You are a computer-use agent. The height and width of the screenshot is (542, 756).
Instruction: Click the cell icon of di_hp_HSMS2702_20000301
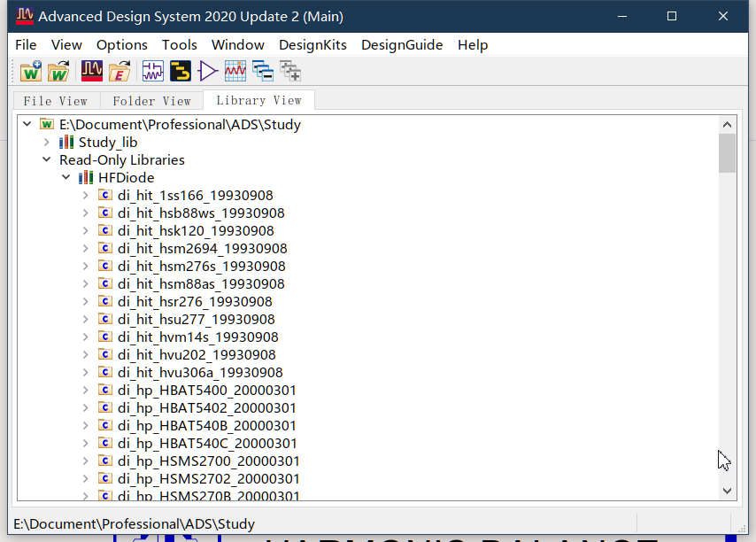(x=105, y=478)
